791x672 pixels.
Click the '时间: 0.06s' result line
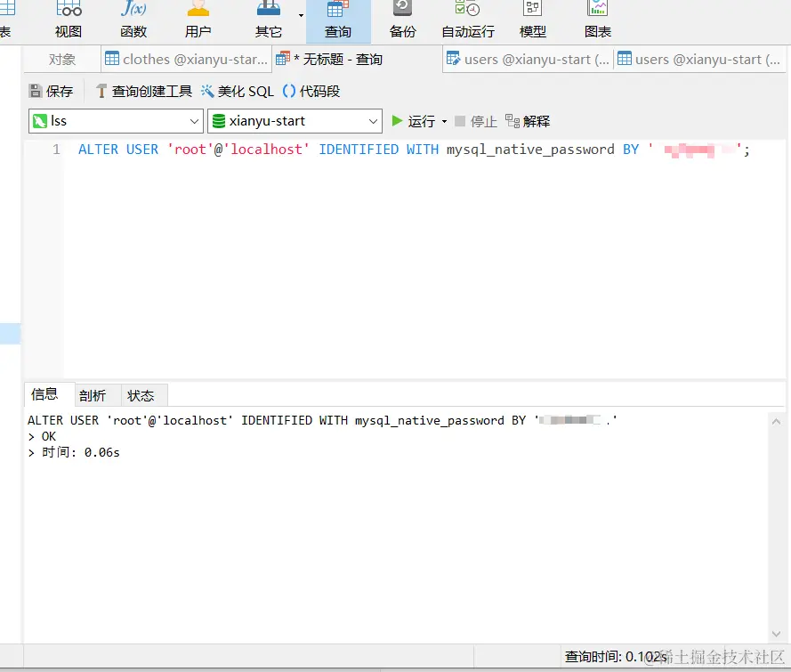point(74,452)
